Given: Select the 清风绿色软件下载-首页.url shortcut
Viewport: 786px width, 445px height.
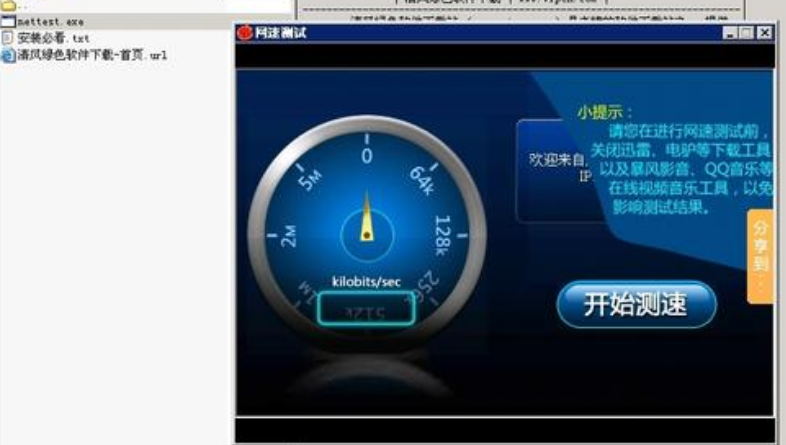Looking at the screenshot, I should pos(91,55).
